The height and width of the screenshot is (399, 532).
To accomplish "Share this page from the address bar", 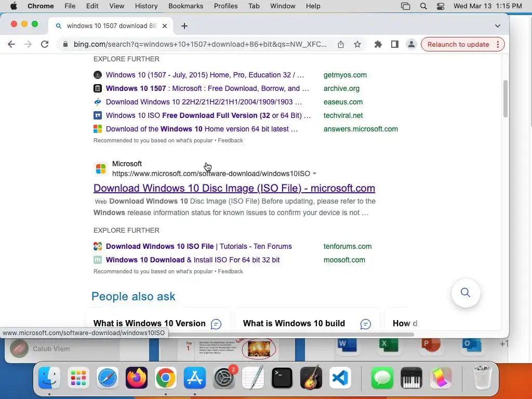I will point(341,44).
